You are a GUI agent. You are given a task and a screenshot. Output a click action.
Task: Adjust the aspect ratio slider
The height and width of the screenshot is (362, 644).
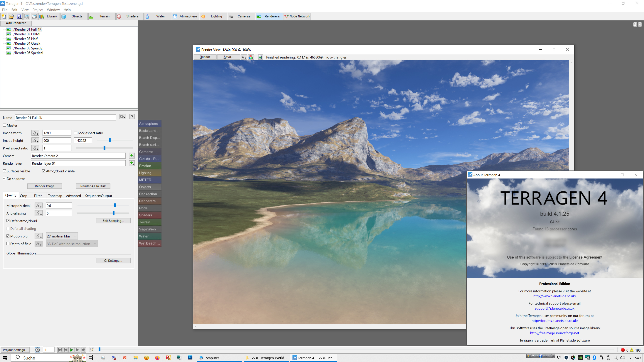(x=110, y=140)
